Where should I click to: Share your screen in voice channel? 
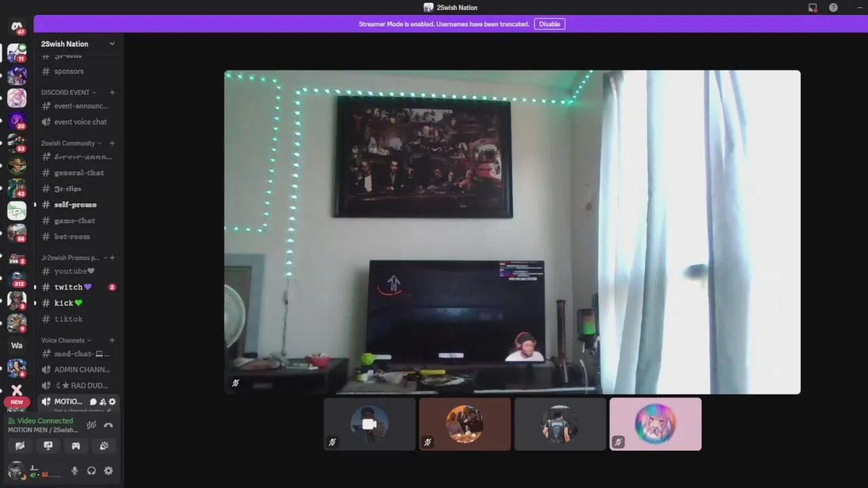(48, 446)
